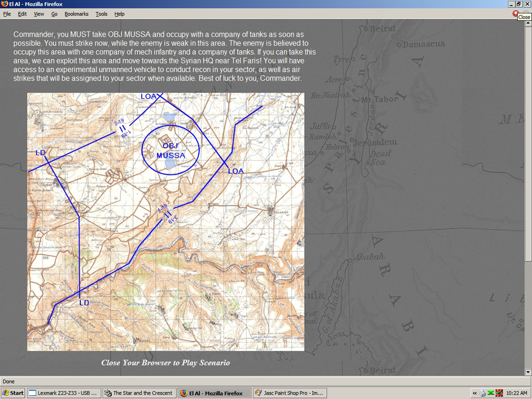Close the Firefox browser window
The image size is (532, 399).
coord(527,4)
